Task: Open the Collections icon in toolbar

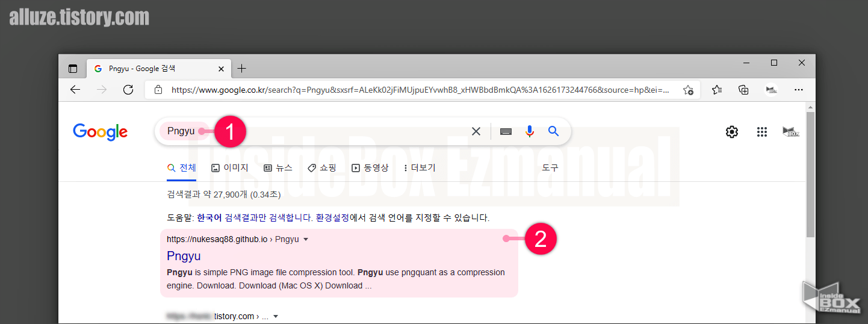Action: pyautogui.click(x=744, y=90)
